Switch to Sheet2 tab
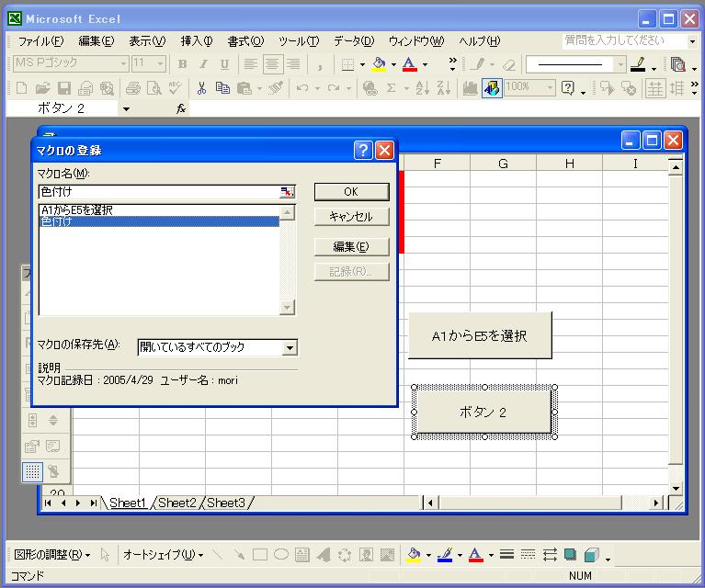The height and width of the screenshot is (588, 705). tap(177, 503)
